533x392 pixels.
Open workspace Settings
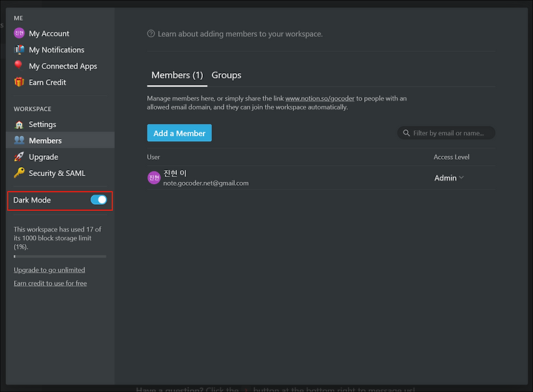pos(60,124)
